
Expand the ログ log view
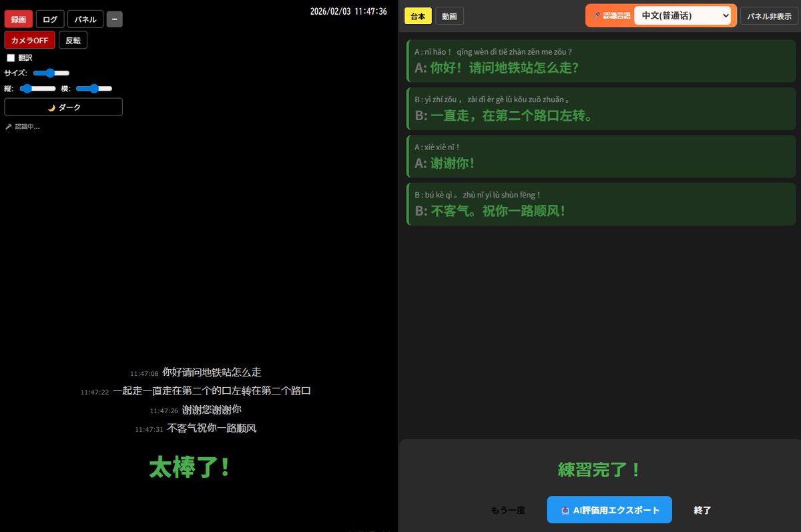tap(49, 19)
